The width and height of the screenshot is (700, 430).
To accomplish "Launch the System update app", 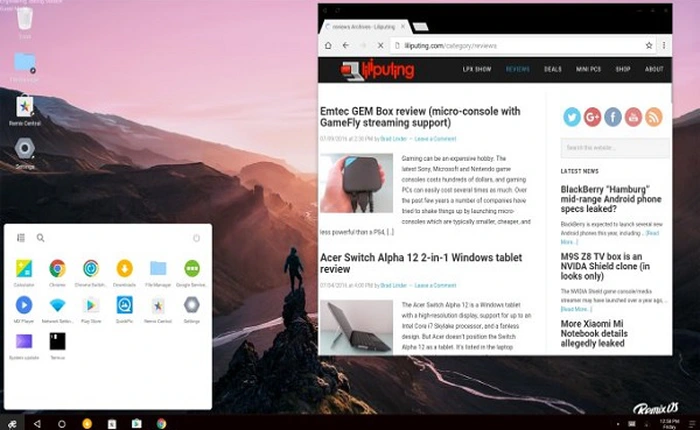I will 24,342.
